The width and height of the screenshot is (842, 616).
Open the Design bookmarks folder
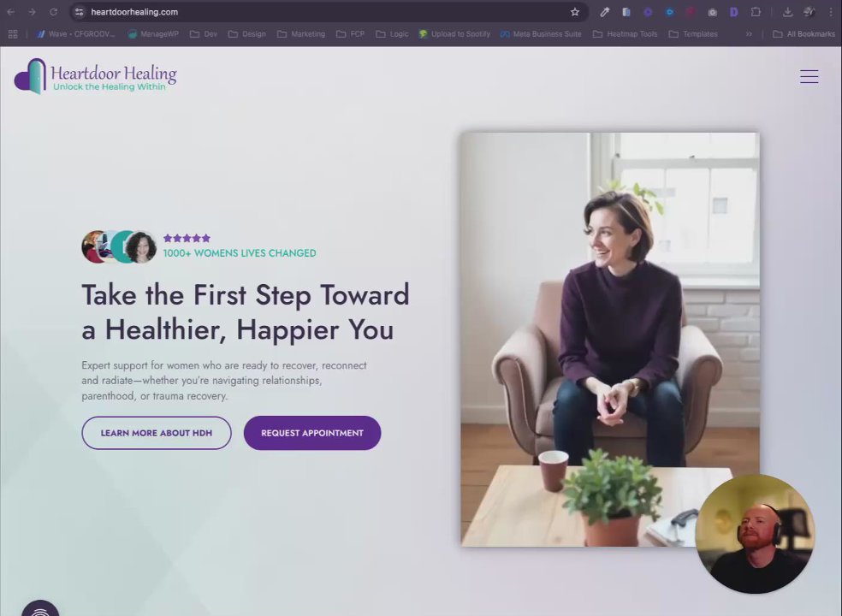pyautogui.click(x=247, y=34)
